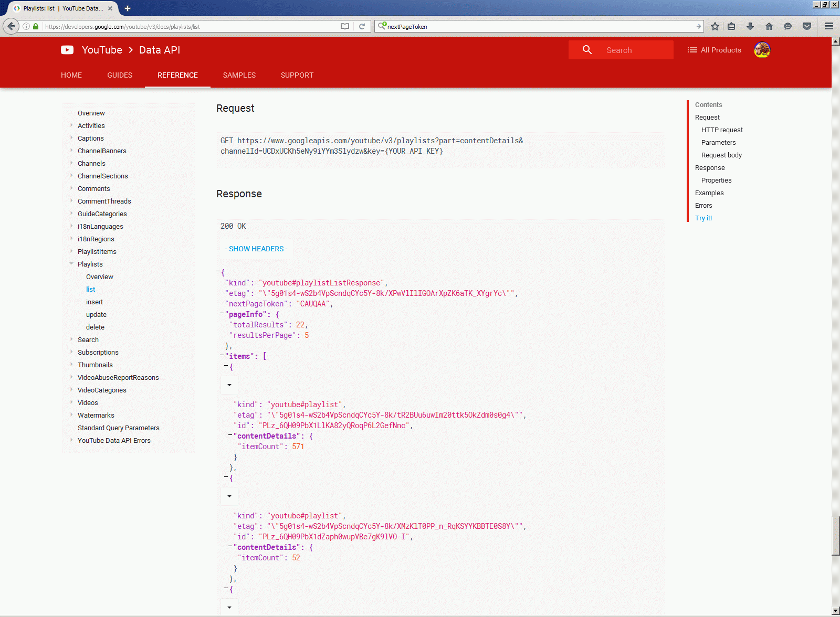The height and width of the screenshot is (617, 840).
Task: Click the Search field in the red header
Action: click(621, 50)
